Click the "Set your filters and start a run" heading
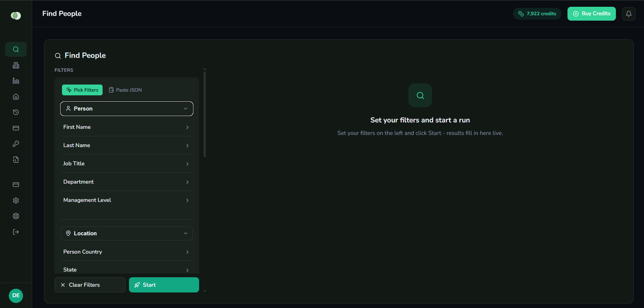This screenshot has height=308, width=644. coord(420,120)
